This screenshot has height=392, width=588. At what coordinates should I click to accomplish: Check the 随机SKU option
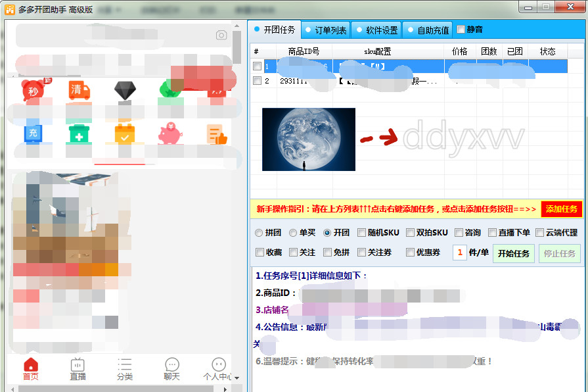(x=362, y=233)
